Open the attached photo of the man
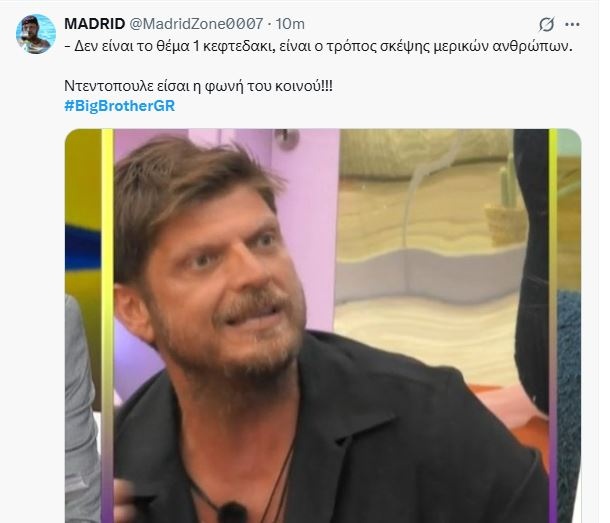610x523 pixels. point(323,326)
